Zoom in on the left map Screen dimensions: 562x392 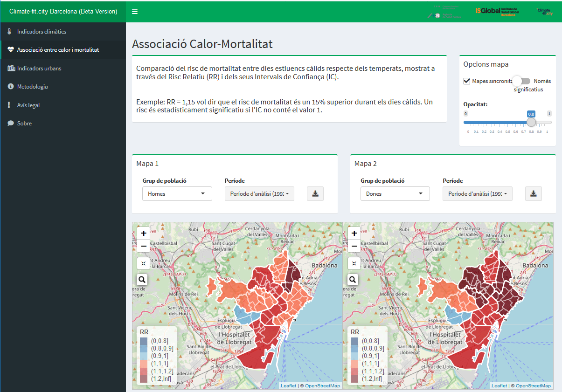click(144, 233)
